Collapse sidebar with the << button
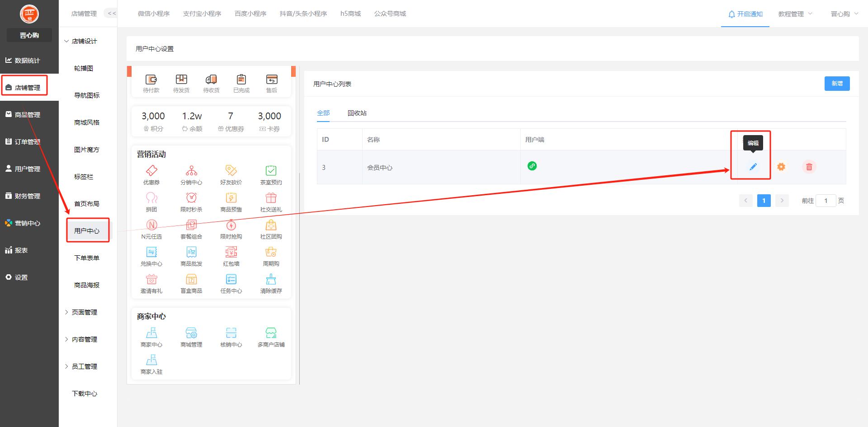This screenshot has height=427, width=868. coord(111,14)
